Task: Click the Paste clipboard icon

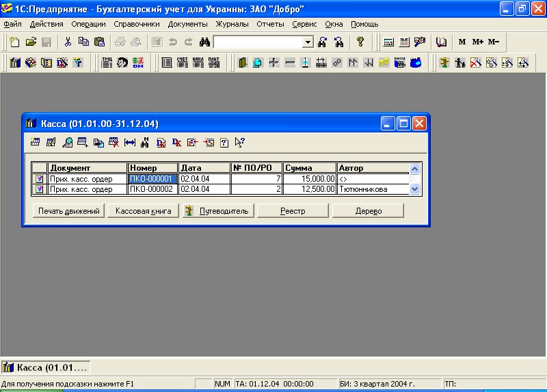Action: click(99, 42)
